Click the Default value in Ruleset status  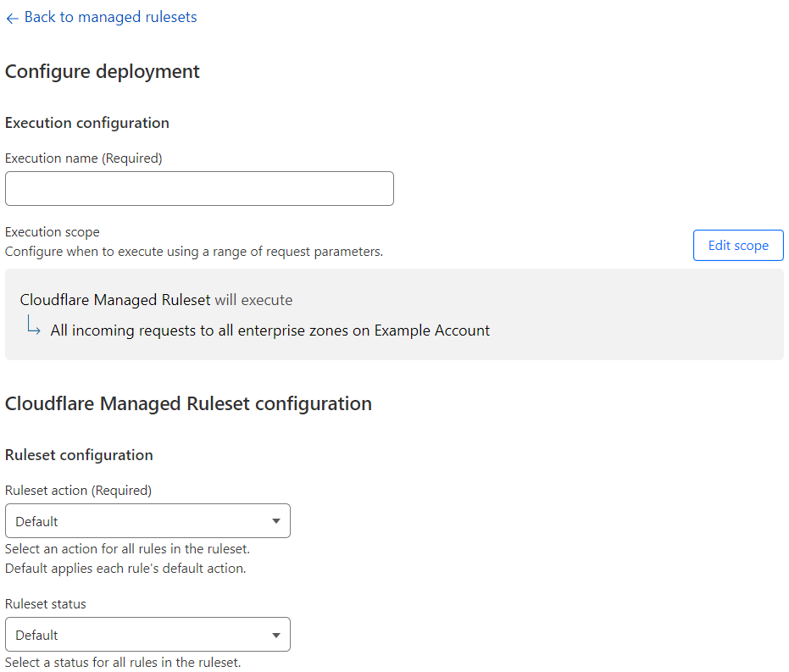[x=36, y=634]
